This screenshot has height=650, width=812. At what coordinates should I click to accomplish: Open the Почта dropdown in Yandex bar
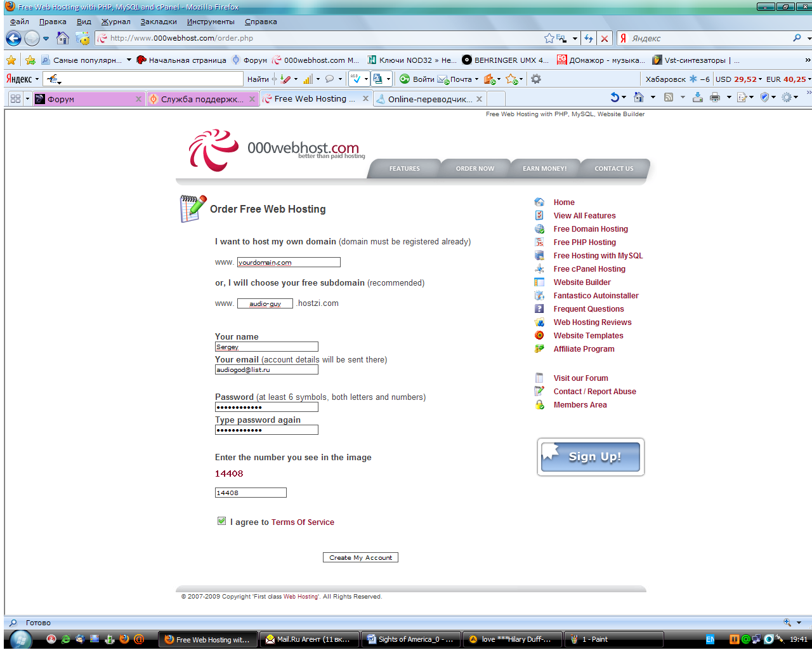coord(476,79)
